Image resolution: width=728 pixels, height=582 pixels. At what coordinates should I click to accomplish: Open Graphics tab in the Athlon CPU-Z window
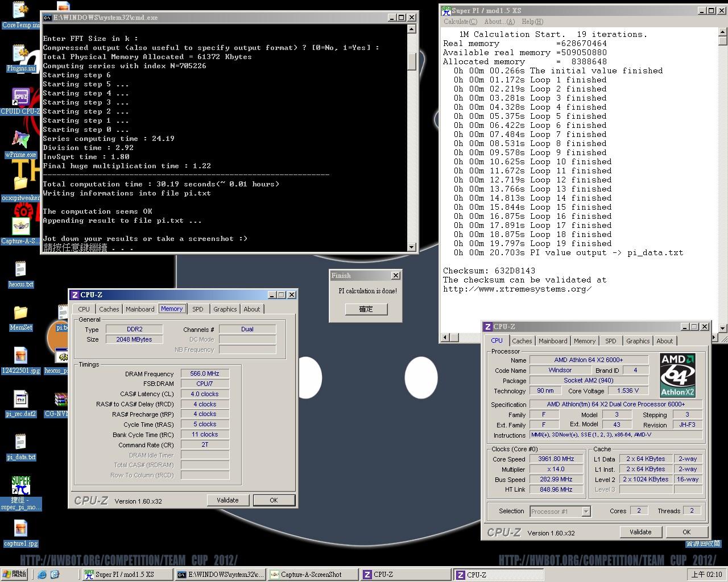pos(638,341)
